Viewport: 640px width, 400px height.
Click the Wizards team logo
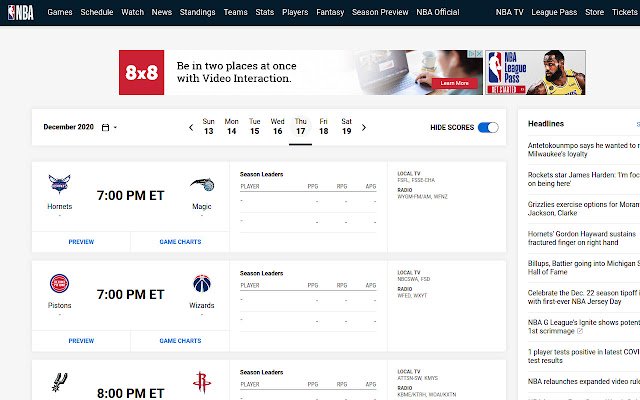(202, 283)
